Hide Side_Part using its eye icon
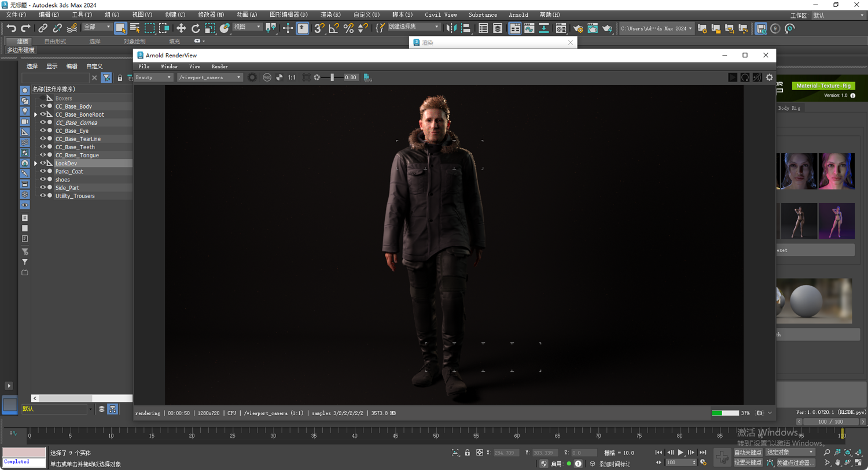 (43, 187)
